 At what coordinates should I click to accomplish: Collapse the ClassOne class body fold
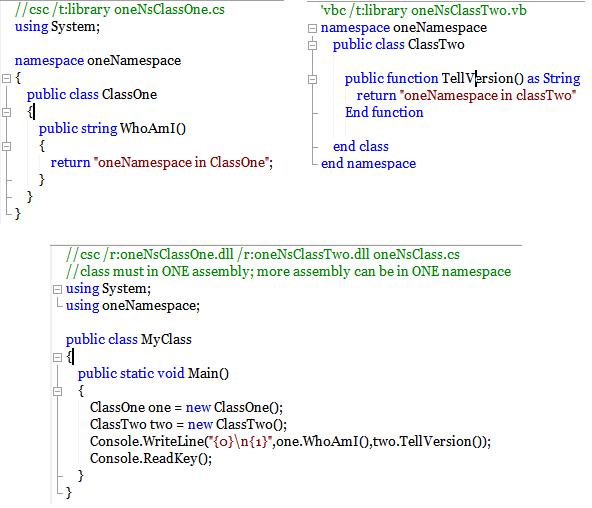6,112
